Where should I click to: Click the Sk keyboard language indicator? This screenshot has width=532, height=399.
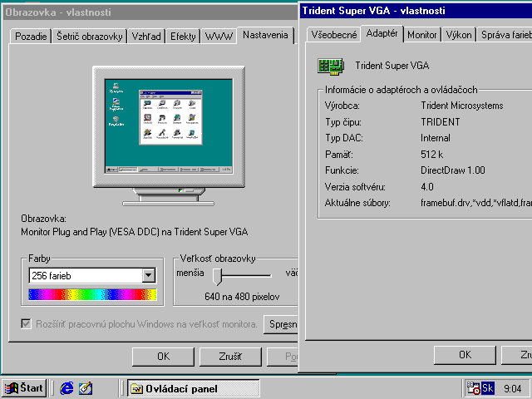click(488, 388)
